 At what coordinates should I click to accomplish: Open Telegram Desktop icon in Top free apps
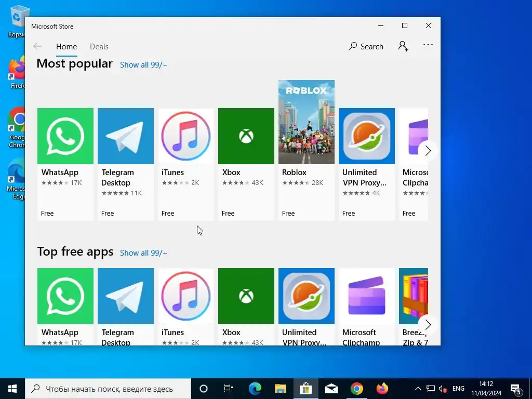coord(126,296)
